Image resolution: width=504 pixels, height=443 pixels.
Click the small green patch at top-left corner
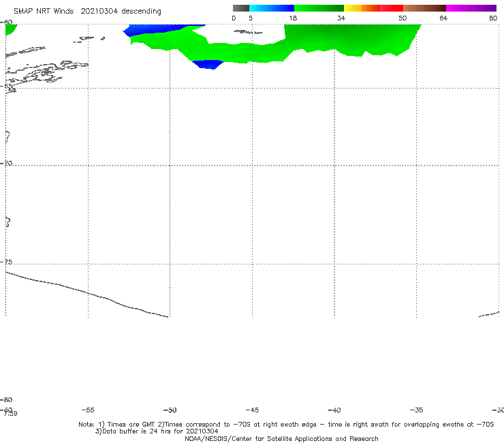(x=10, y=29)
